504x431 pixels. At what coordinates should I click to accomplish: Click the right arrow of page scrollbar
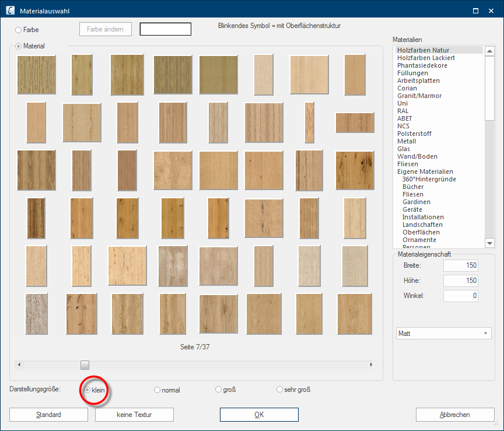coord(372,365)
